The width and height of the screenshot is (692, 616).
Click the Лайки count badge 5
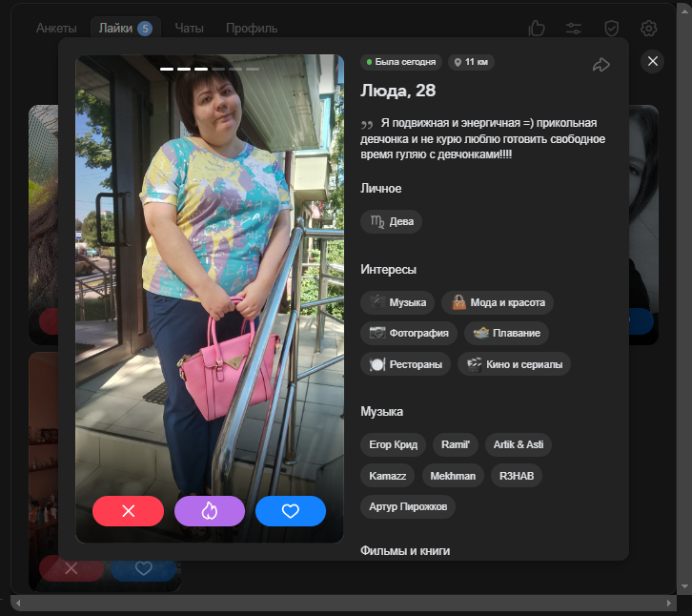point(145,29)
